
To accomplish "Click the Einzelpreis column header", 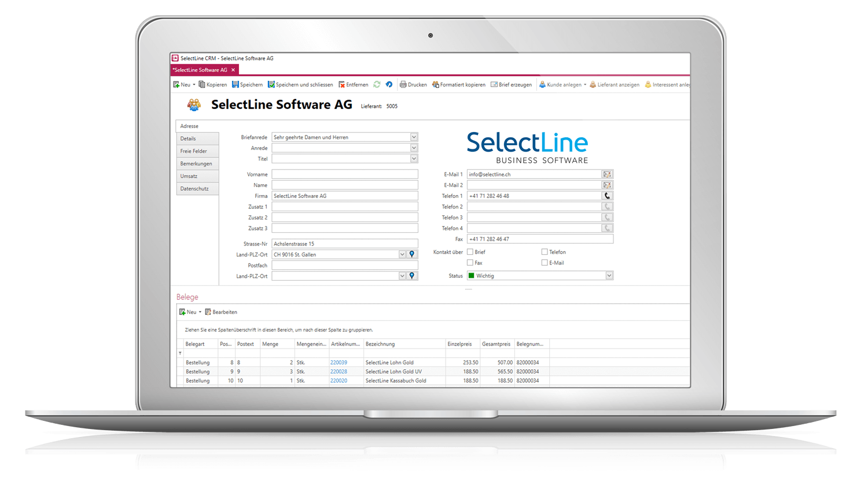I will pyautogui.click(x=462, y=344).
